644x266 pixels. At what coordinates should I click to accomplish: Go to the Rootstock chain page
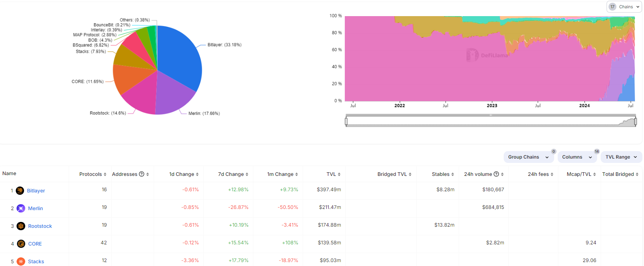(x=40, y=226)
